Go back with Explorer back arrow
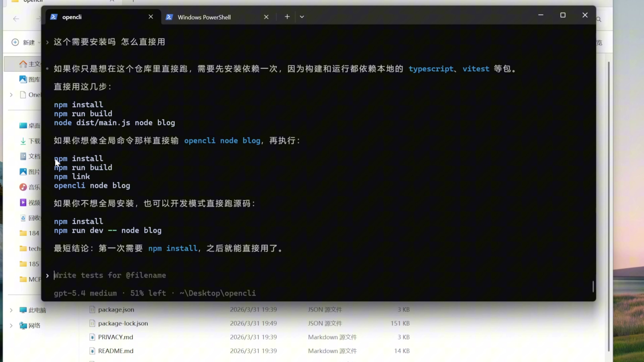Screen dimensions: 644x362 [x=16, y=19]
